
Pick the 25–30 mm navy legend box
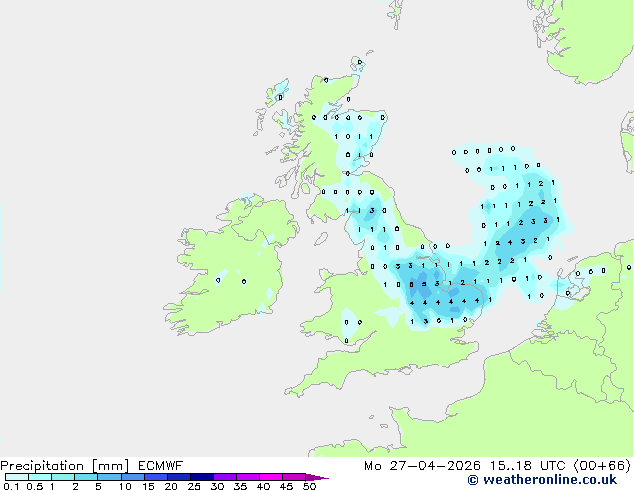tap(201, 477)
